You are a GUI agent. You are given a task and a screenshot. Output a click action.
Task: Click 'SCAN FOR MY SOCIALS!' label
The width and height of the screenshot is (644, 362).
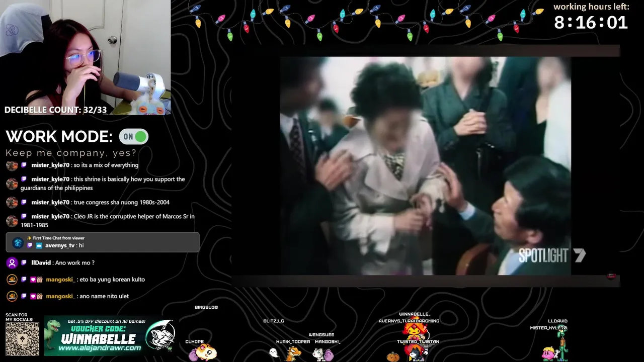[x=19, y=317]
